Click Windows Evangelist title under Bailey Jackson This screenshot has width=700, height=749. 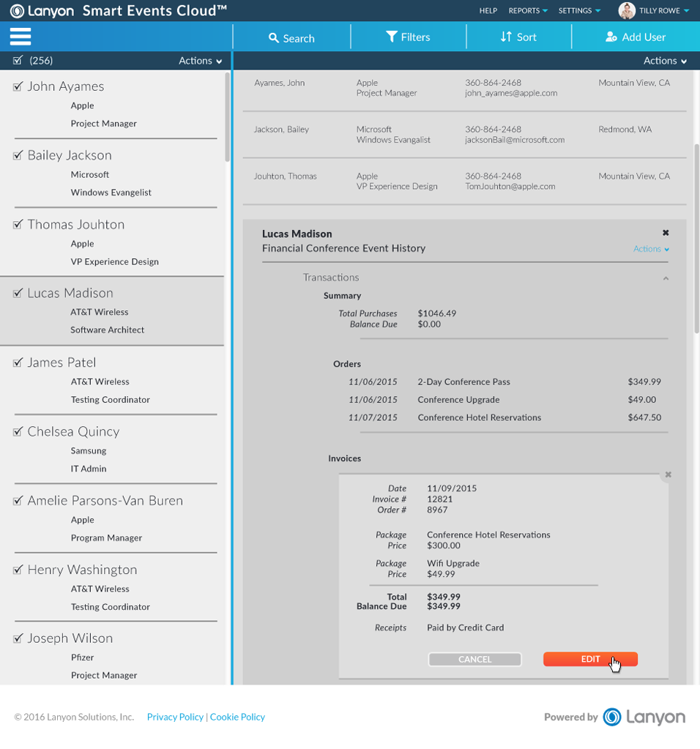click(x=111, y=193)
